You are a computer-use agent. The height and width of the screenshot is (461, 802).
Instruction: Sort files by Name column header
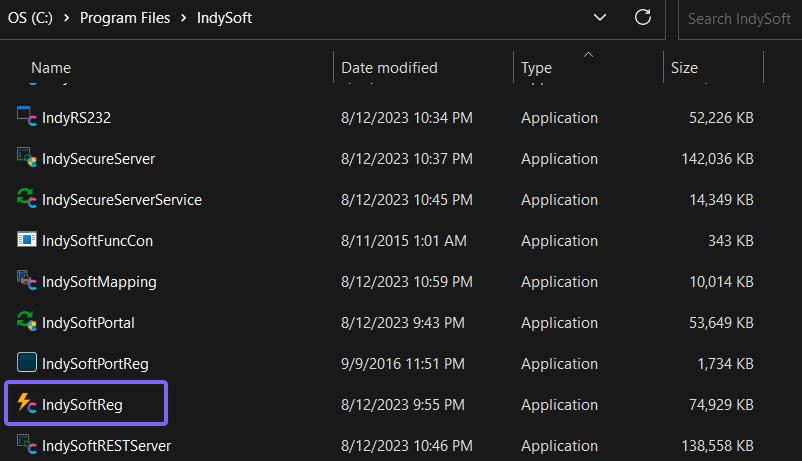51,68
